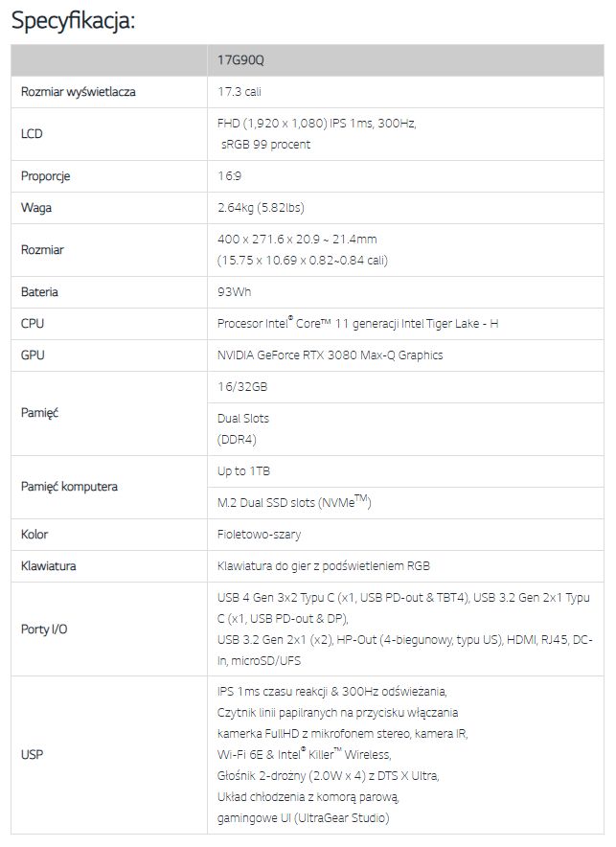616x847 pixels.
Task: Click the M.2 Dual SSD slots text
Action: (x=293, y=503)
